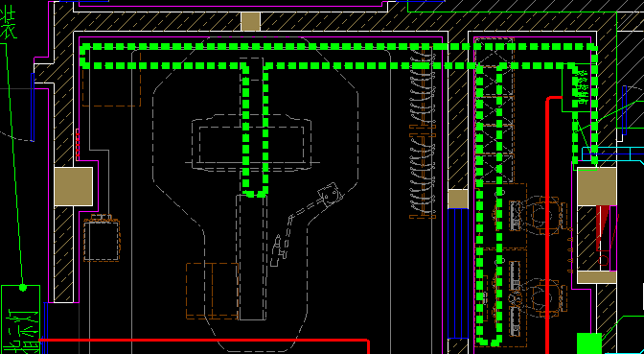Click the green filled circle node
The width and height of the screenshot is (644, 354).
[x=23, y=287]
